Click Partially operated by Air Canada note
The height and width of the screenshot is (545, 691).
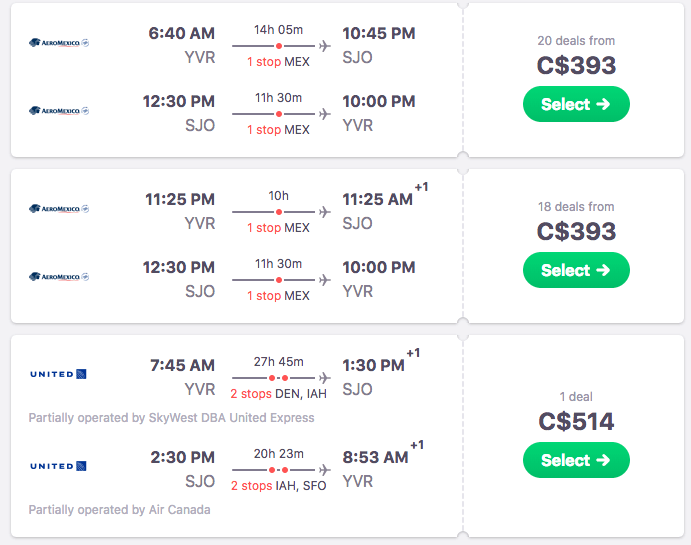pos(119,510)
